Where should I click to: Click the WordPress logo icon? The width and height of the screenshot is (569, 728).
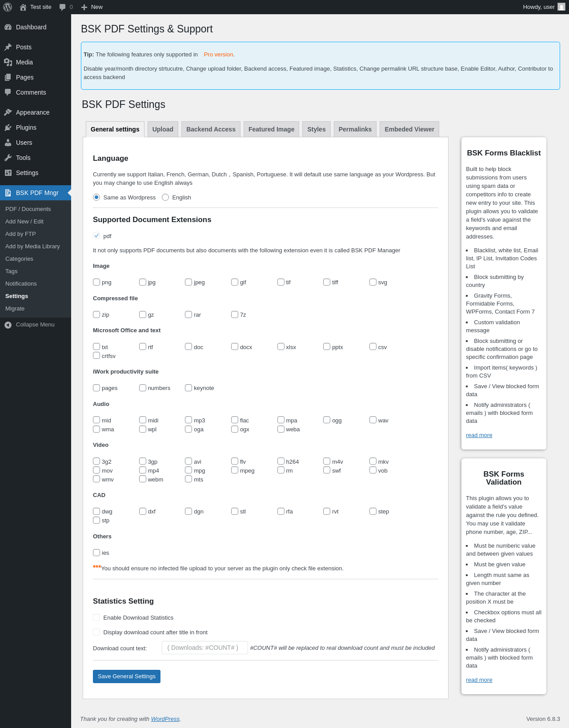[8, 7]
